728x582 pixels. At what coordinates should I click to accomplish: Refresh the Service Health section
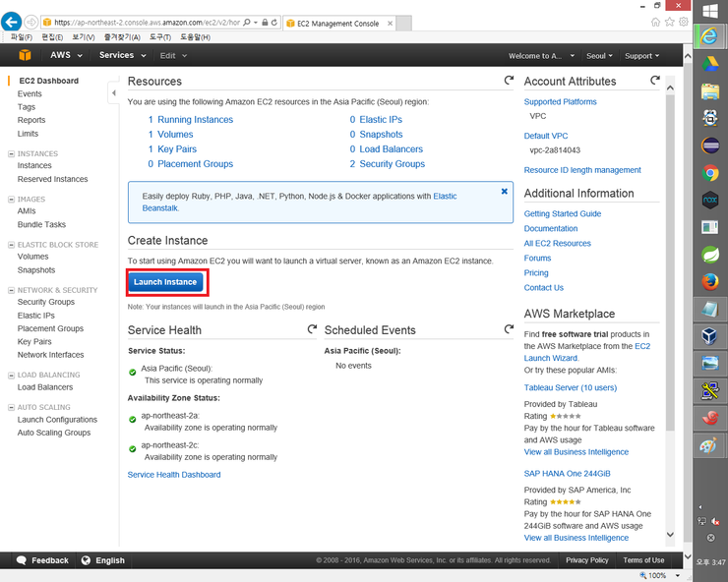312,330
